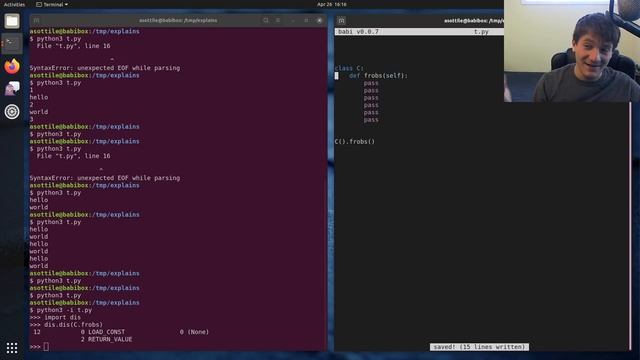Open hamburger menu in left terminal header
The image size is (640, 360).
pyautogui.click(x=278, y=20)
